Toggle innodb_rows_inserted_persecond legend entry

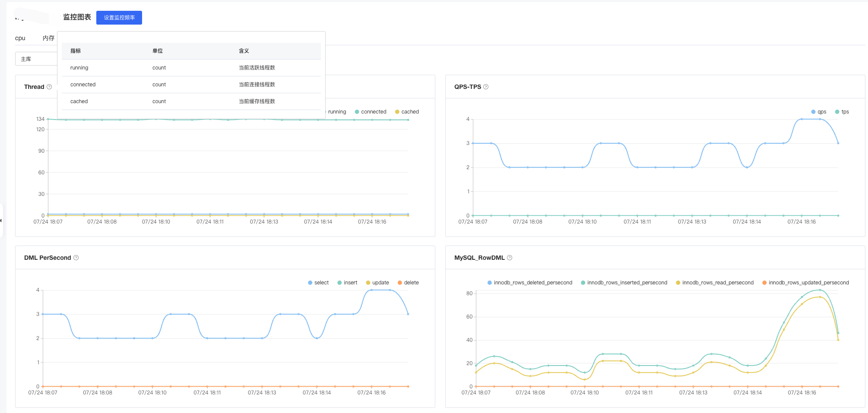tap(624, 283)
